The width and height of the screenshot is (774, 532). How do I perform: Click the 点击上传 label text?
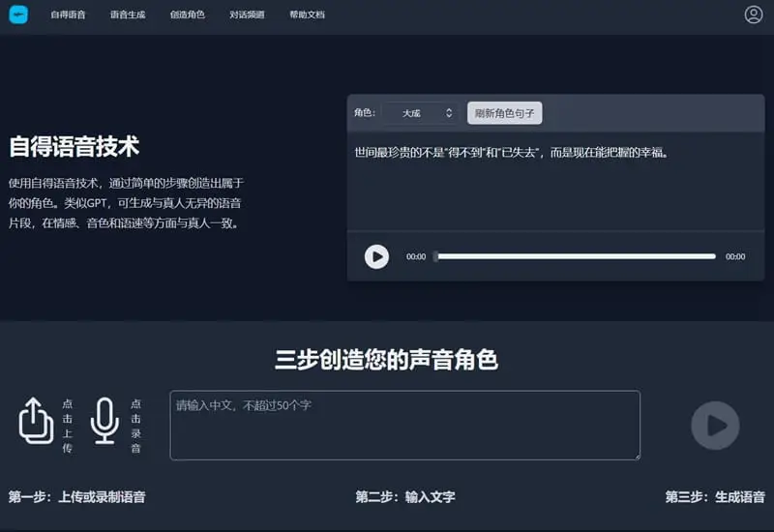(x=67, y=426)
